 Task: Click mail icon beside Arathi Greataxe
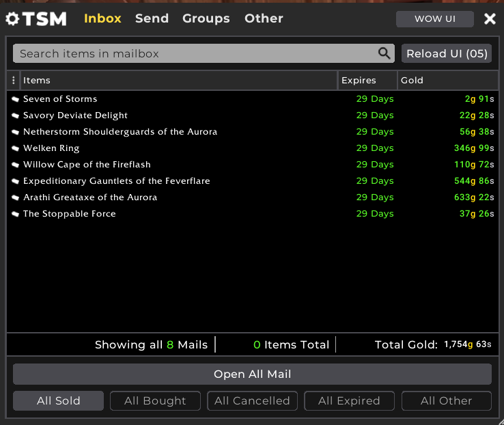pyautogui.click(x=15, y=197)
